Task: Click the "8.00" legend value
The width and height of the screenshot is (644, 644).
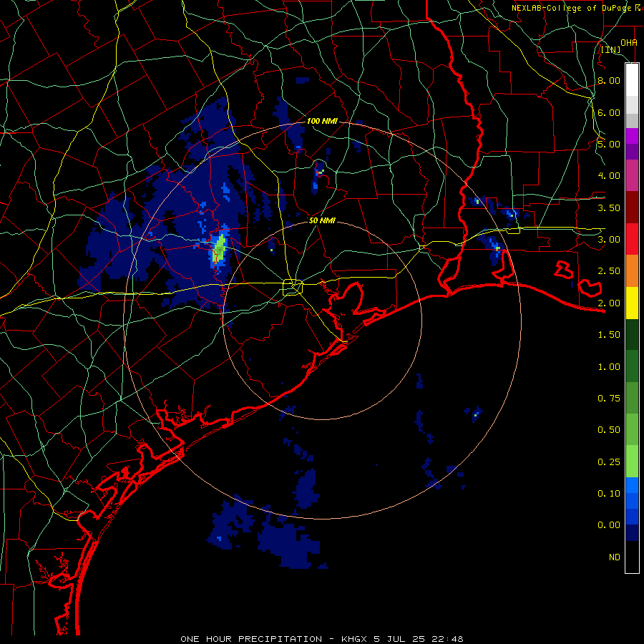Action: (609, 80)
